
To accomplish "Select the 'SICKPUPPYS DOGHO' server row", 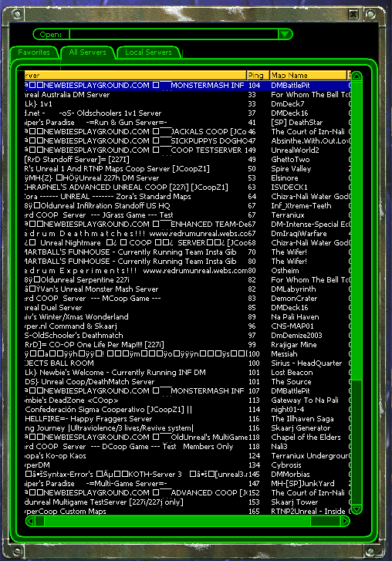I will point(188,141).
